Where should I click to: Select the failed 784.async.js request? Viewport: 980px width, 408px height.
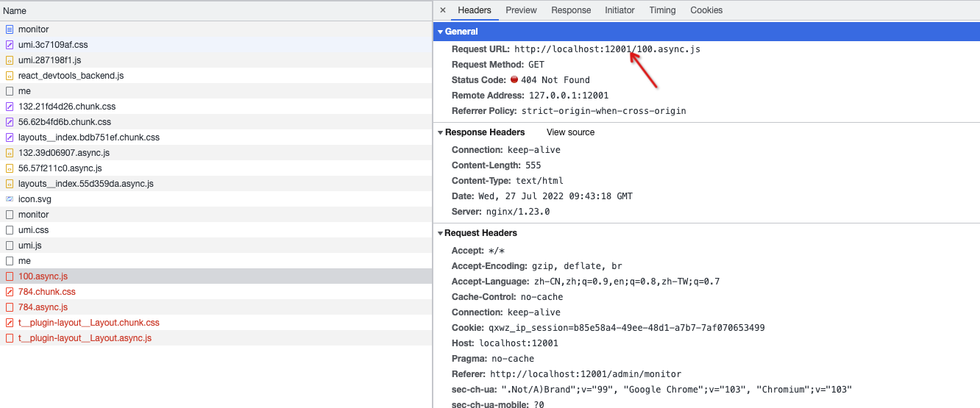click(x=216, y=307)
